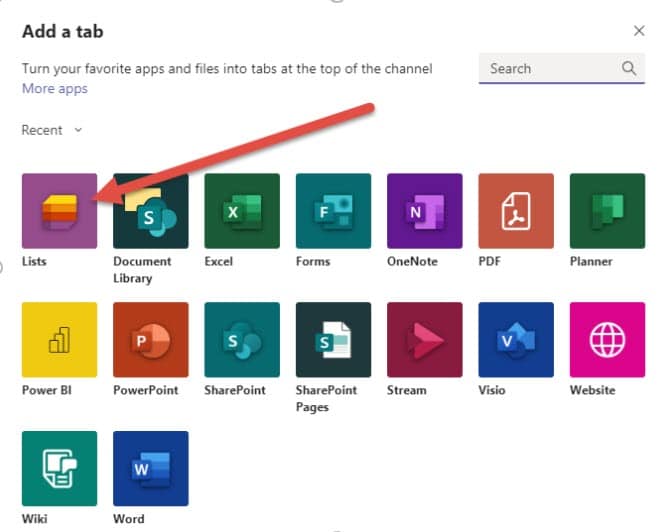Select the Stream app icon
Viewport: 668px width, 532px height.
[425, 339]
